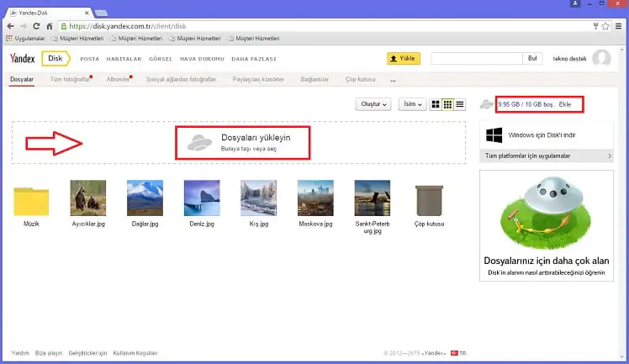Click the yellow Yükle upload button
Screen dimensions: 629x364
pos(403,59)
